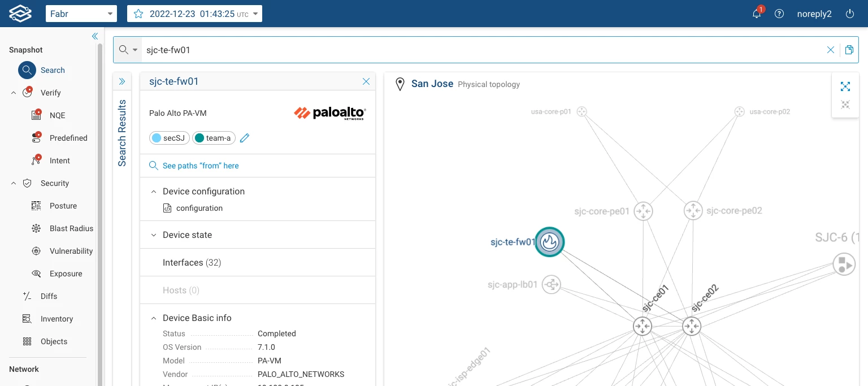Click the OS Version 7.1.0 value

tap(266, 347)
